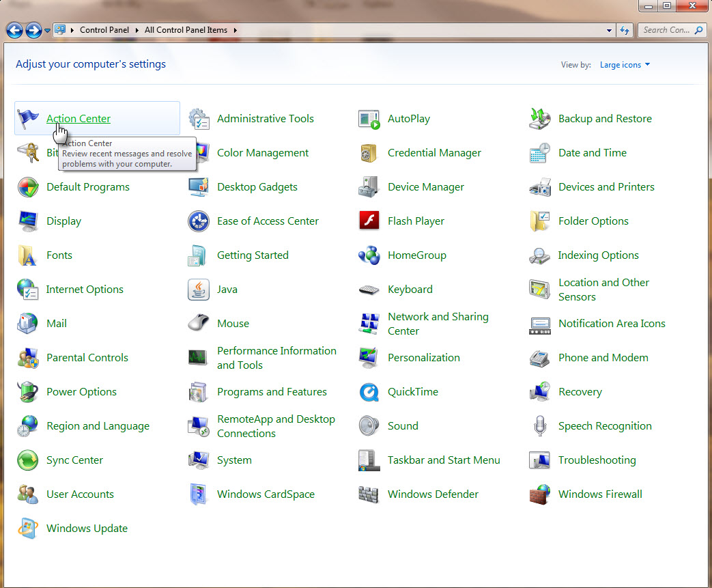Viewport: 712px width, 588px height.
Task: Click the Ease of Access Center icon
Action: pyautogui.click(x=199, y=221)
